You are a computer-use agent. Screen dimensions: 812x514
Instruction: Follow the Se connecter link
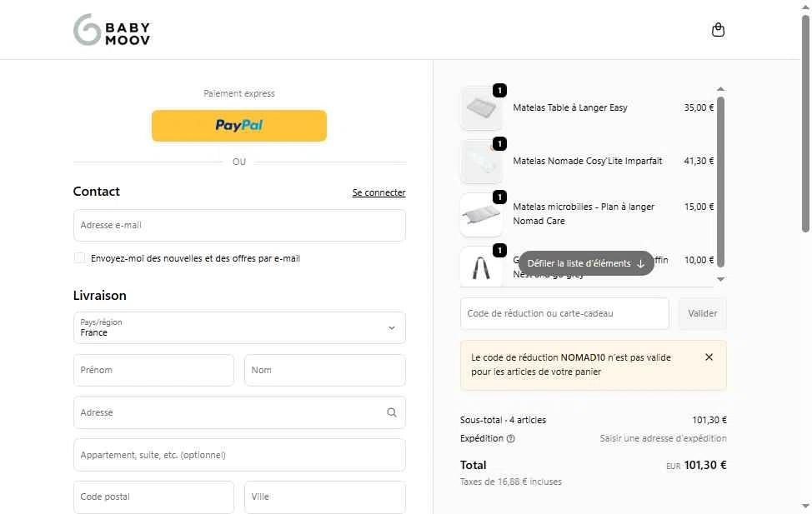tap(378, 192)
